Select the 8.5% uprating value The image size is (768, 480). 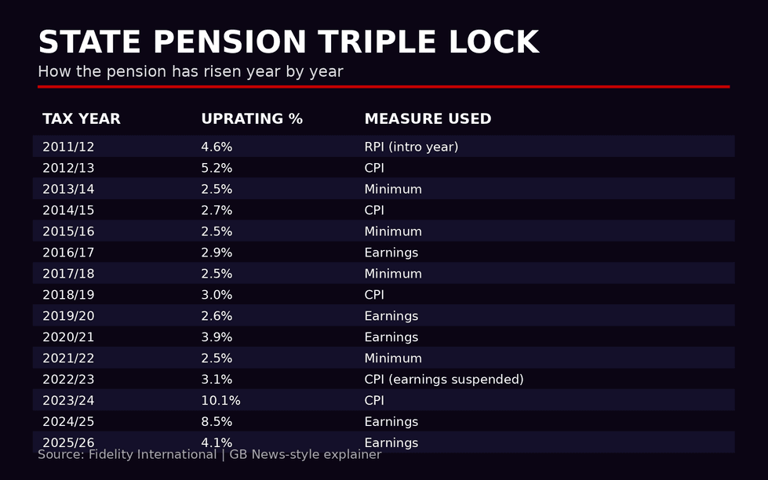[216, 422]
